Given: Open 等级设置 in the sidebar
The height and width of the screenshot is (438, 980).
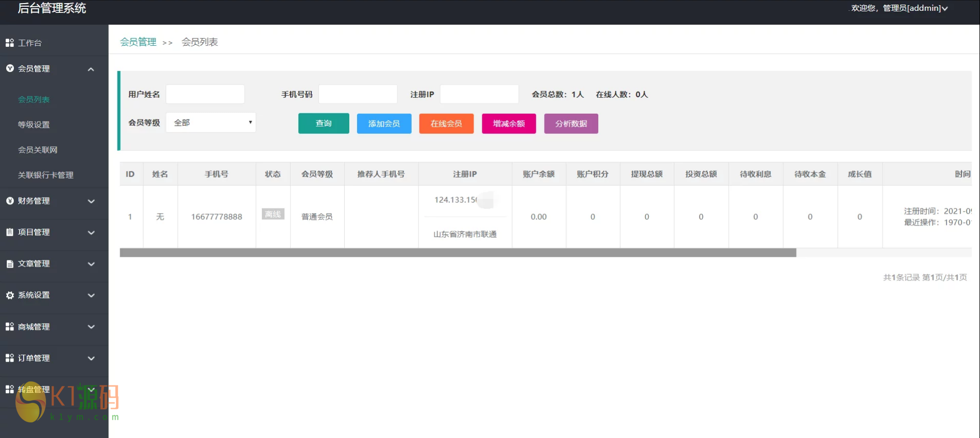Looking at the screenshot, I should (x=34, y=125).
